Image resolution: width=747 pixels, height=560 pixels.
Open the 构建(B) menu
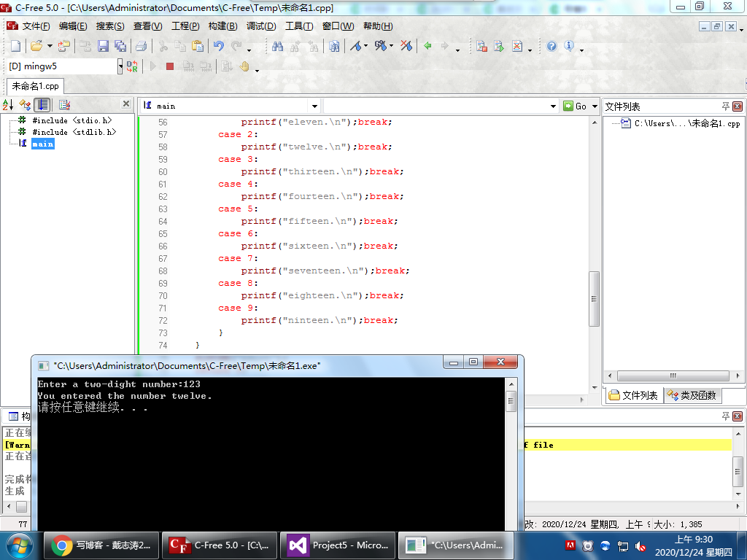(x=222, y=26)
